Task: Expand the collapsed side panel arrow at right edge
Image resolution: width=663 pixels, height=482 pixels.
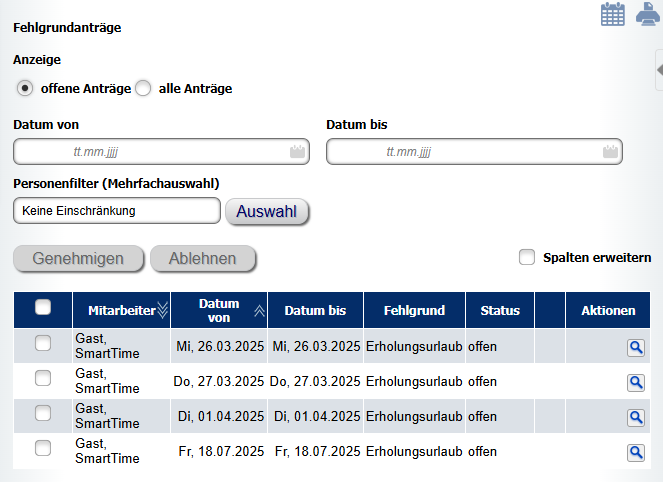Action: click(x=659, y=70)
